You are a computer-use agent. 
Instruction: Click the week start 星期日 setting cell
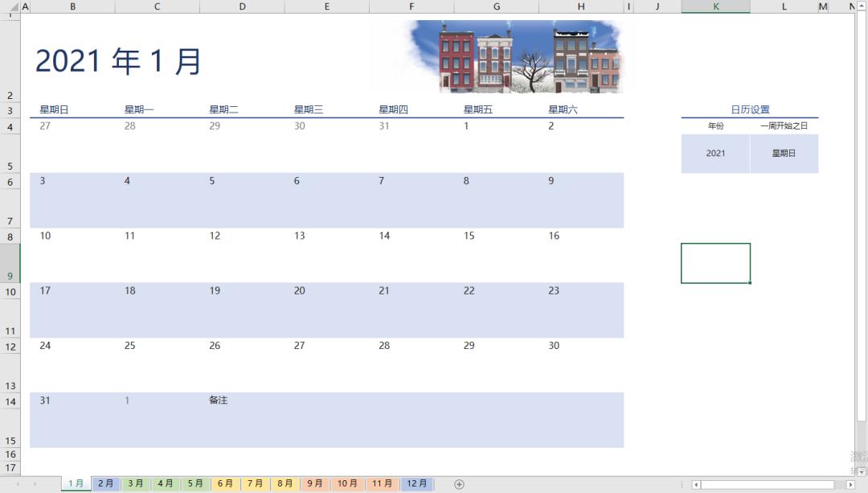pyautogui.click(x=784, y=154)
